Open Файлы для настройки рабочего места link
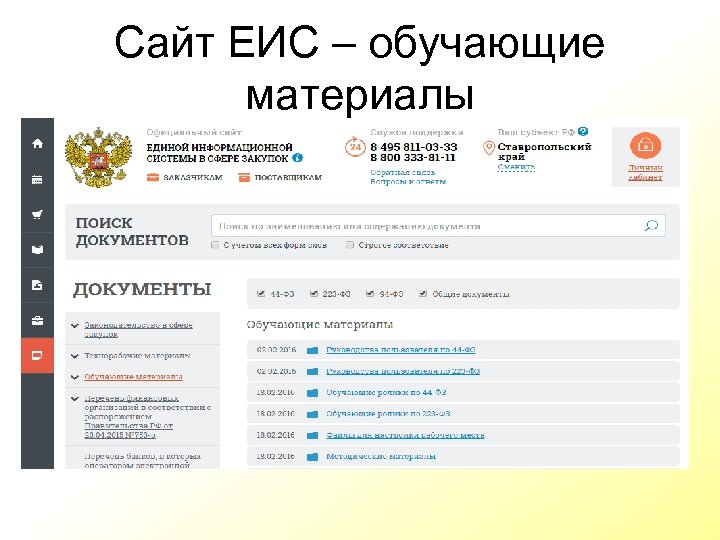720x540 pixels. [405, 435]
